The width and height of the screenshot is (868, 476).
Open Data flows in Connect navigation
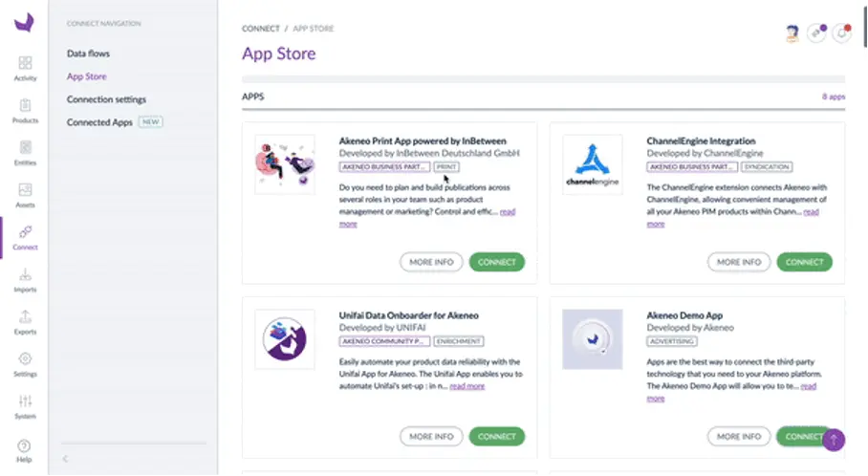[x=88, y=54]
